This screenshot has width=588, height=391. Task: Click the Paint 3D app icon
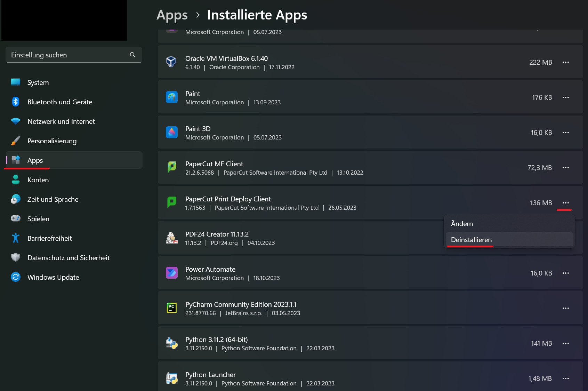coord(172,133)
